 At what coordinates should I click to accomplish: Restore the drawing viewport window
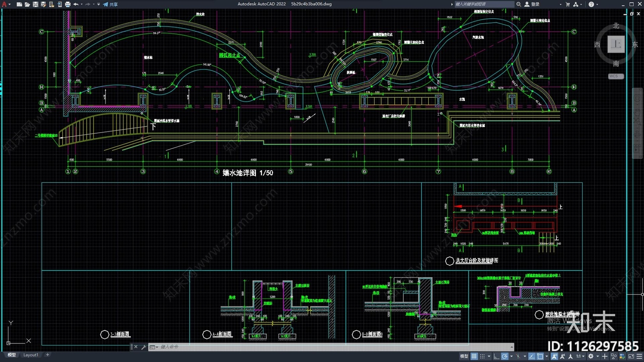tap(632, 14)
